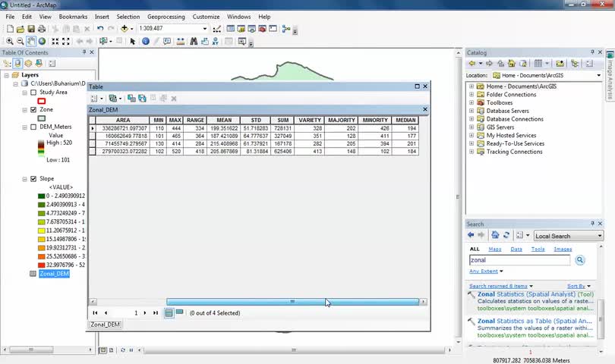Open the map scale dropdown
This screenshot has height=364, width=615.
[x=205, y=29]
